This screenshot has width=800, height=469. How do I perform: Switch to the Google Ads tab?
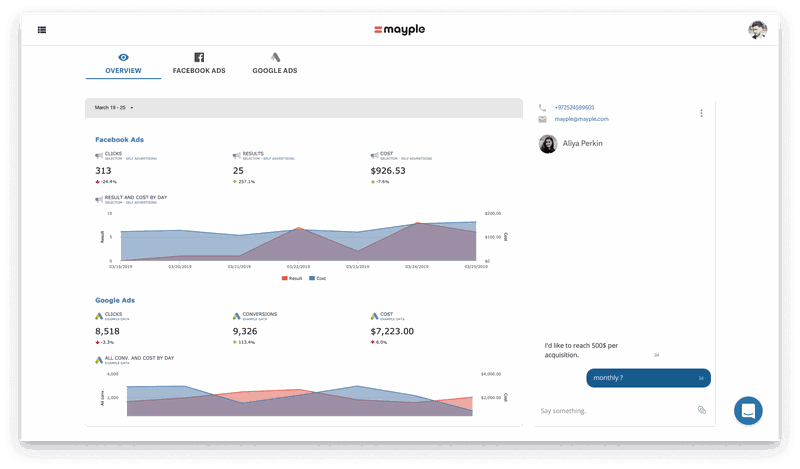pyautogui.click(x=274, y=64)
